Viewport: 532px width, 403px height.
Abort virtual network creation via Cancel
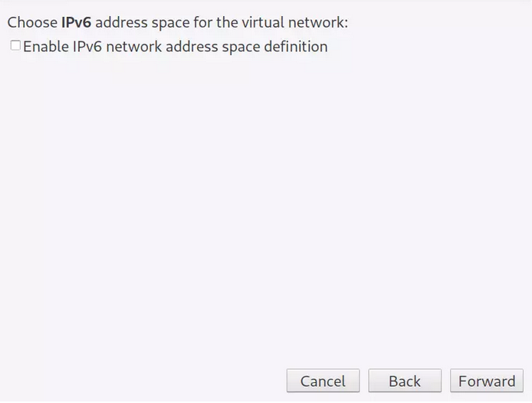(x=323, y=381)
